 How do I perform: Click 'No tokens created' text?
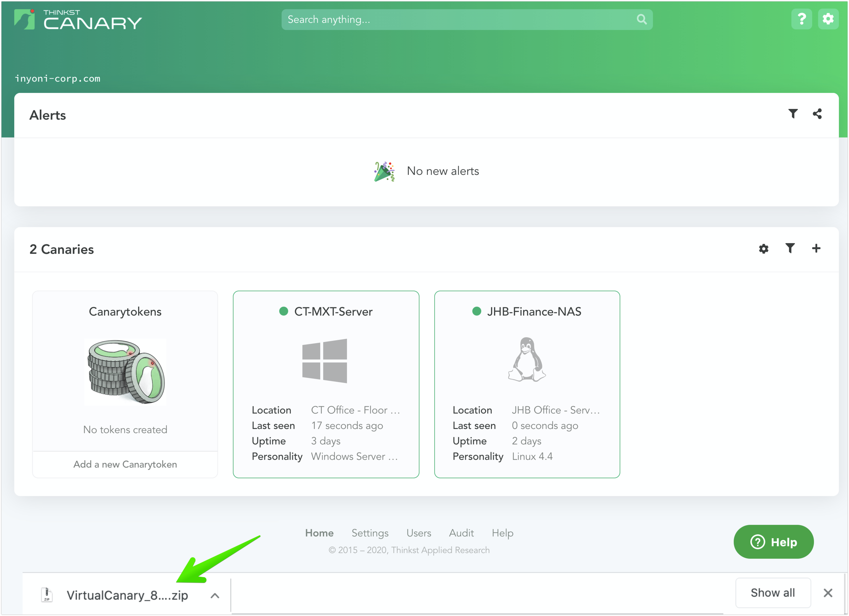coord(125,429)
